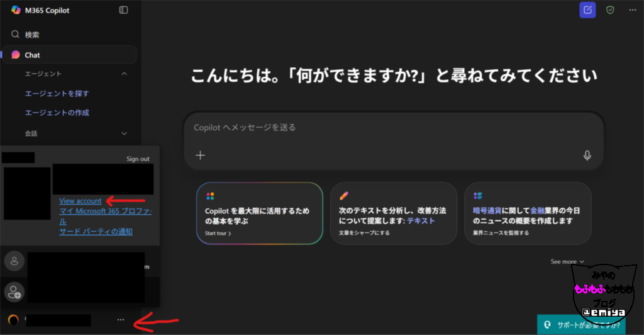The height and width of the screenshot is (335, 644).
Task: Click the list icon on the news summary card
Action: click(x=478, y=196)
